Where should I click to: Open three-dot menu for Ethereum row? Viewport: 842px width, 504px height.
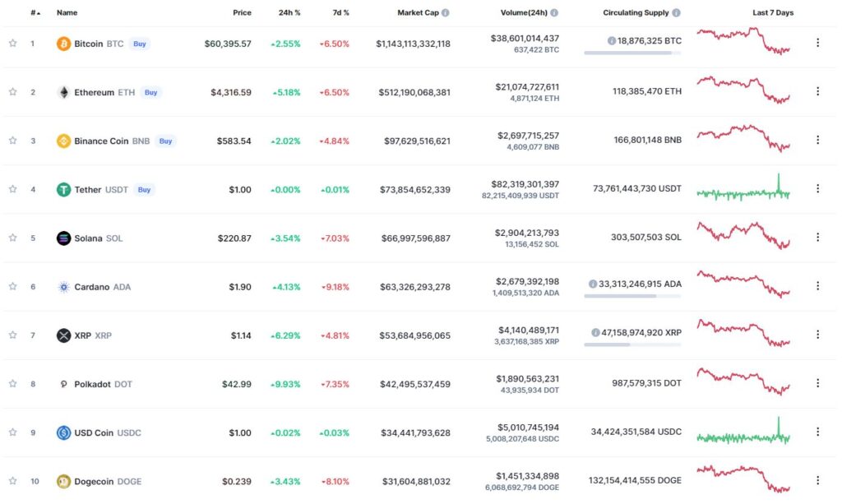(817, 91)
